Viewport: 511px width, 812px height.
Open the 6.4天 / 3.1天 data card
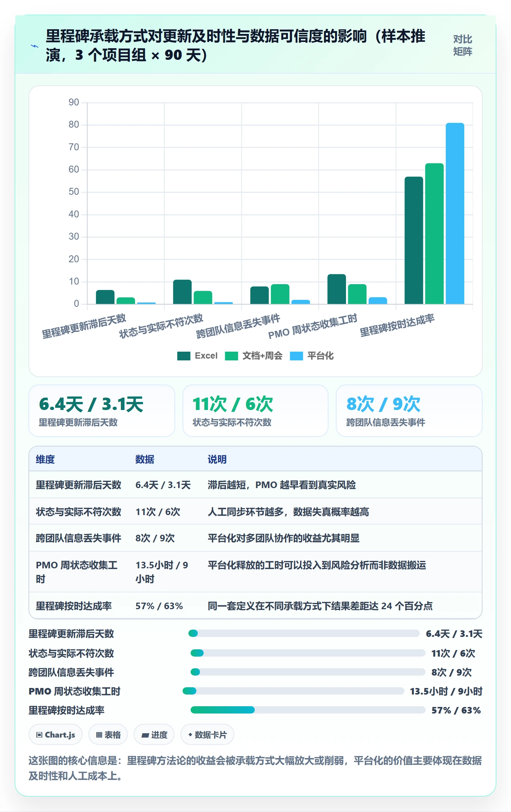[102, 411]
